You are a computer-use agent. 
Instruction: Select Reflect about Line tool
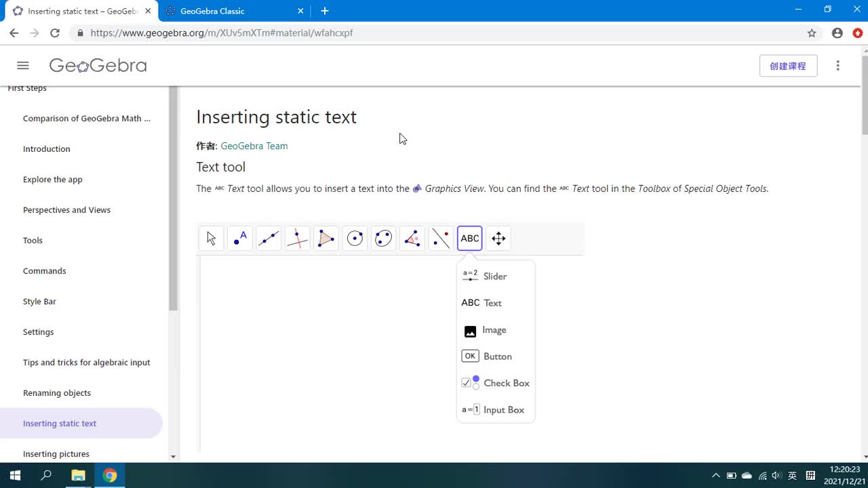tap(441, 239)
